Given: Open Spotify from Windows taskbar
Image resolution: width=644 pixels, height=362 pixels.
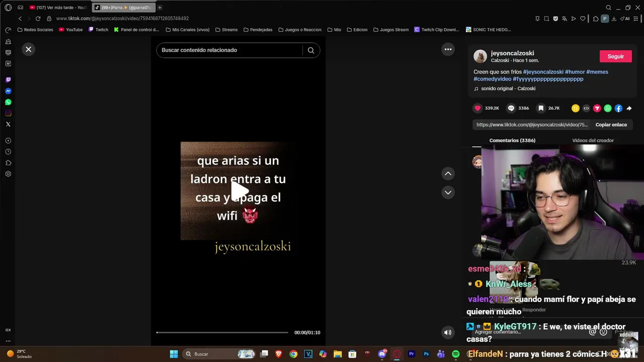Looking at the screenshot, I should [x=455, y=354].
